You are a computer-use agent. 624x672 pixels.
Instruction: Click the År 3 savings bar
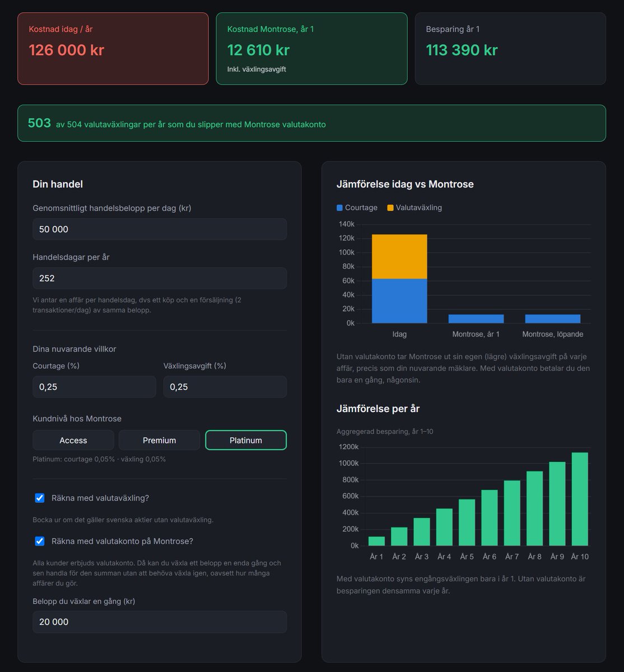[x=422, y=531]
